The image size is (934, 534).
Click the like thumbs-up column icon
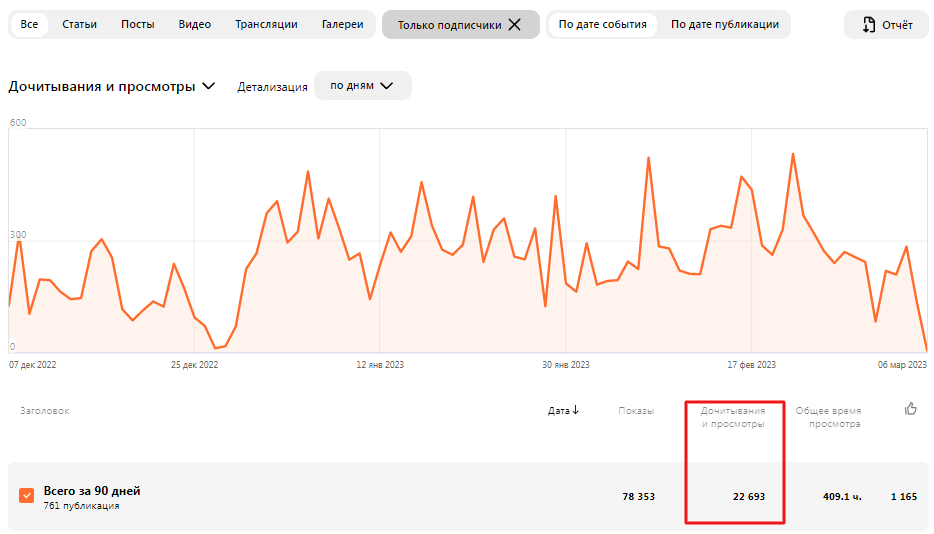click(x=911, y=409)
